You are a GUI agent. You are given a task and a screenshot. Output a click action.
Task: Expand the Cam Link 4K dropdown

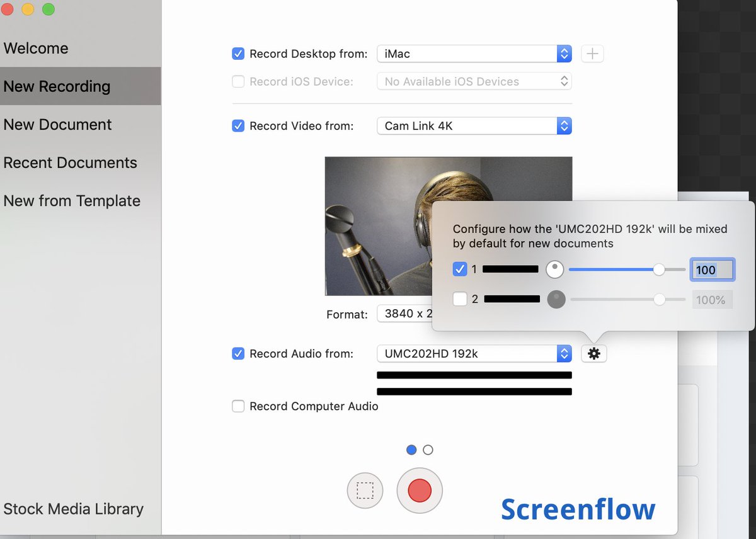[474, 126]
